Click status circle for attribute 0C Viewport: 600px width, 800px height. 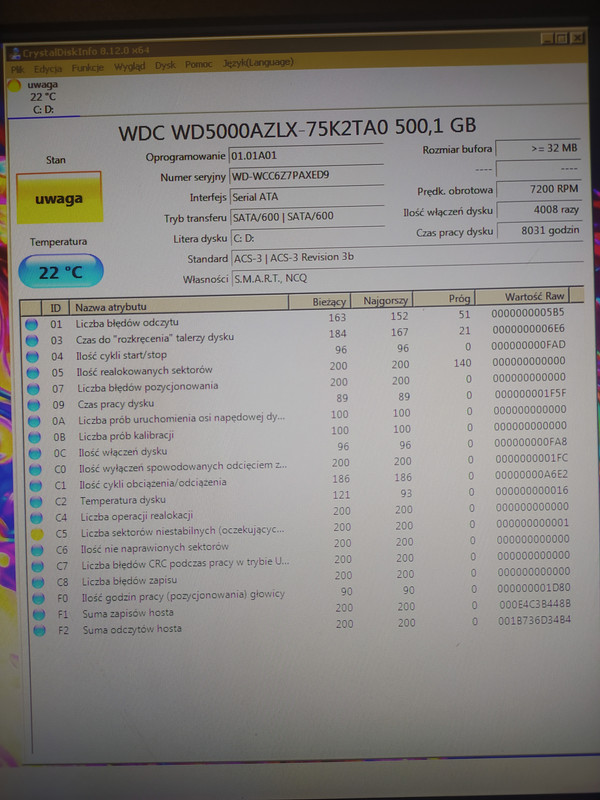tap(35, 454)
